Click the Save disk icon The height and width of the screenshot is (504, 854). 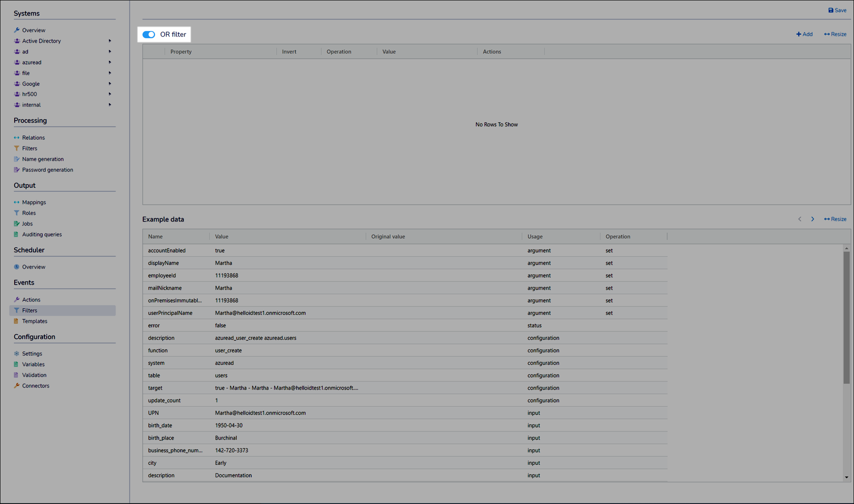[830, 10]
